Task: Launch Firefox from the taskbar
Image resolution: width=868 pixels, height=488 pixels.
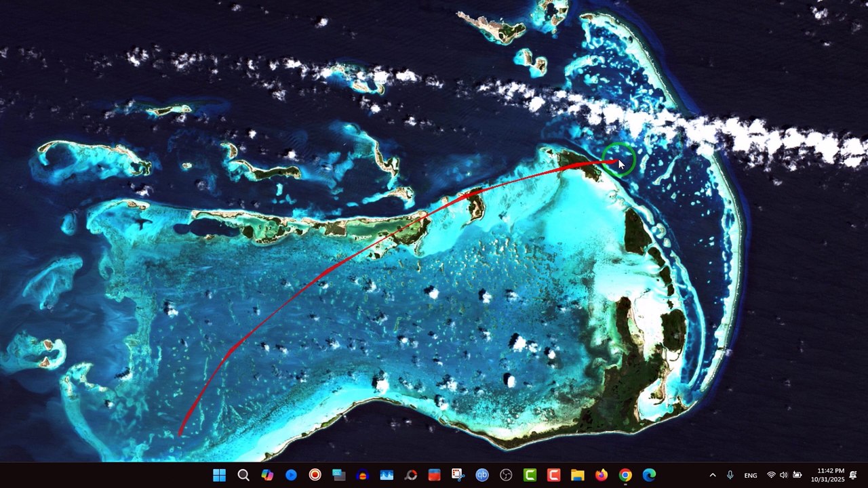Action: (x=601, y=475)
